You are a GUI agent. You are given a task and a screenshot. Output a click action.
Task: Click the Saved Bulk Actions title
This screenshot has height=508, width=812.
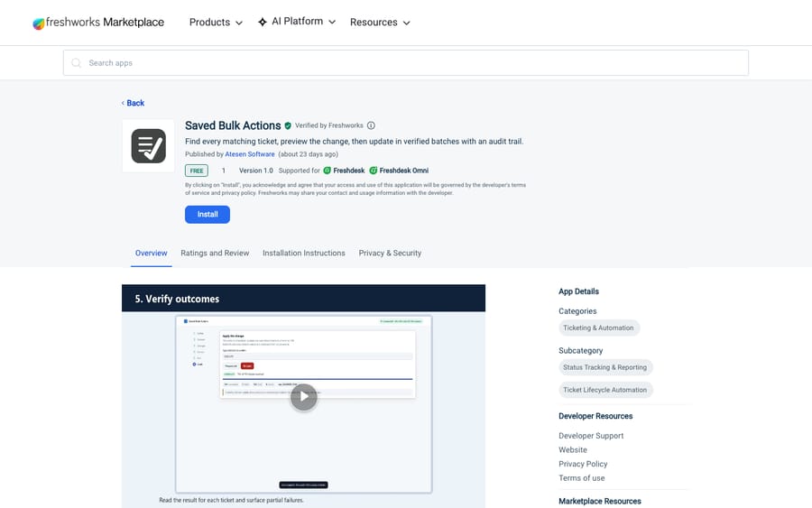pyautogui.click(x=233, y=125)
